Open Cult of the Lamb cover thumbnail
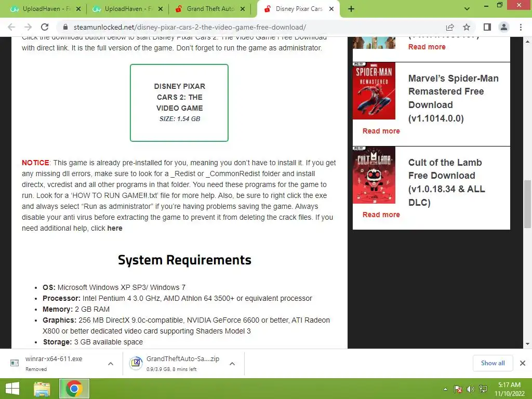The width and height of the screenshot is (532, 399). click(x=374, y=175)
